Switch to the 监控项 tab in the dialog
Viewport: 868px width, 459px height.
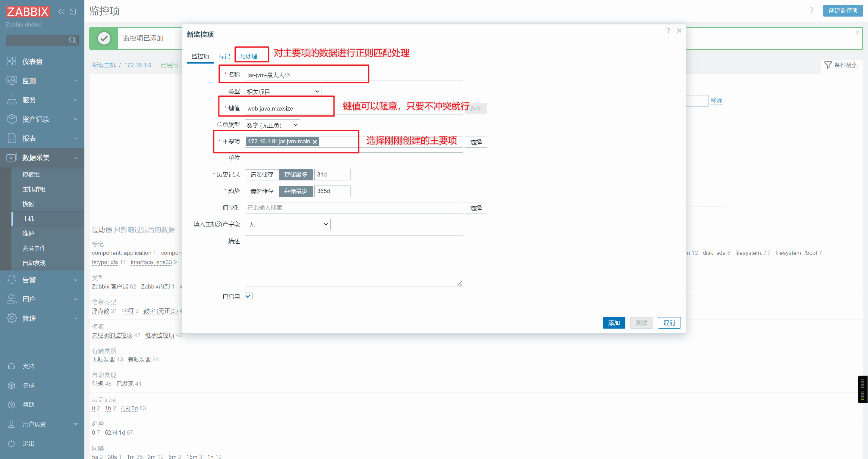click(x=200, y=56)
